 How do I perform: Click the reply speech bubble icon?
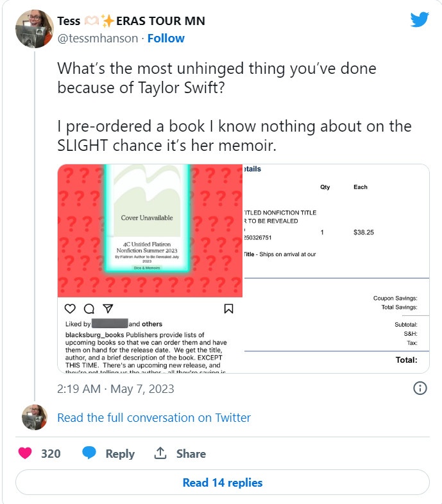[89, 453]
